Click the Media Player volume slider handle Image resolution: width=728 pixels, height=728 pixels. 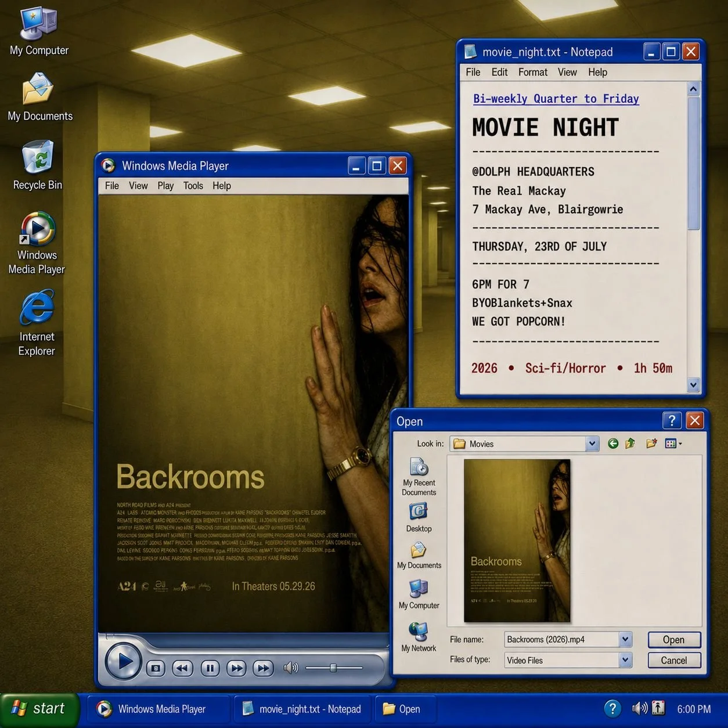[333, 668]
